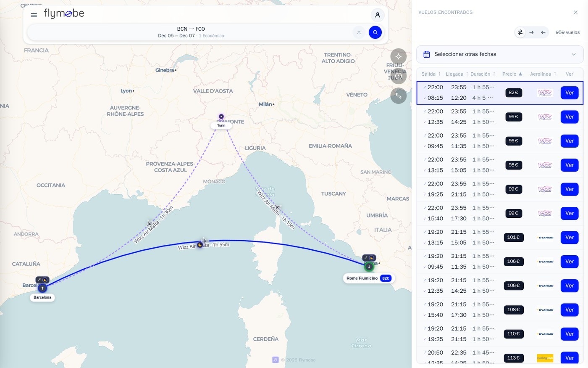Open the hamburger menu next to flymobe

34,15
